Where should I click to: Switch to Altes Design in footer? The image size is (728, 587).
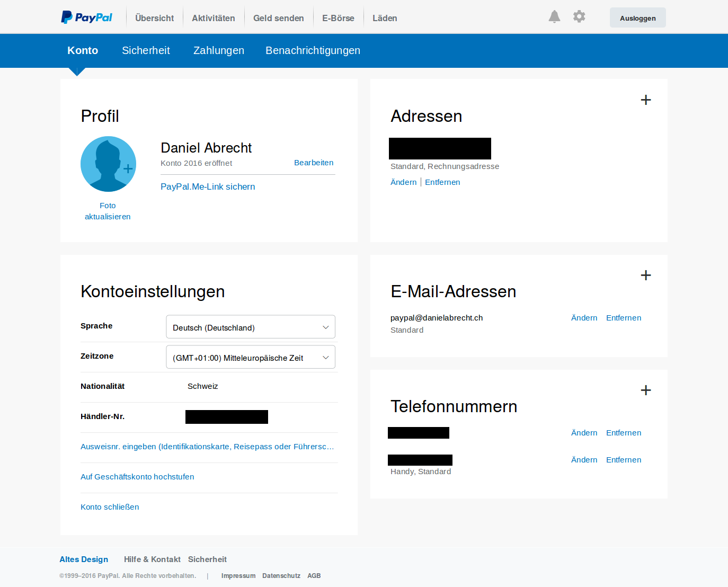84,559
